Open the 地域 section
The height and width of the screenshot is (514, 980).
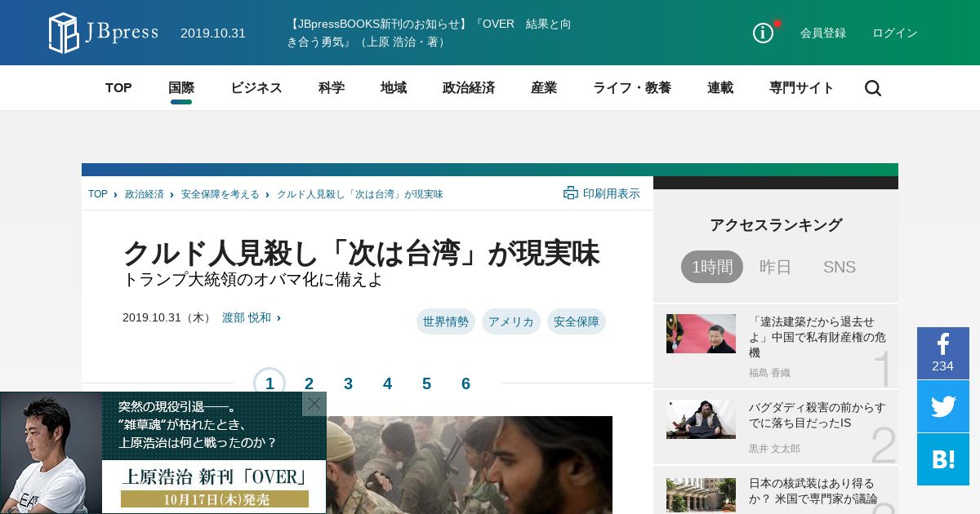click(x=394, y=88)
